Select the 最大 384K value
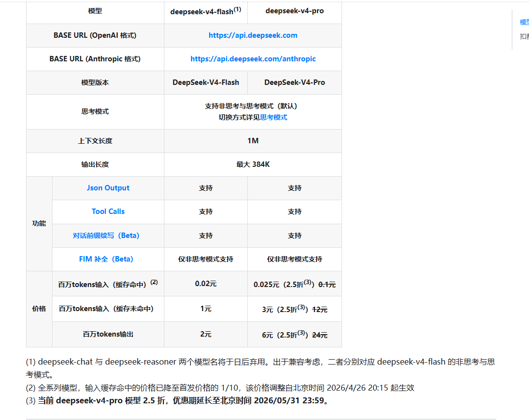Image resolution: width=529 pixels, height=420 pixels. coord(253,165)
